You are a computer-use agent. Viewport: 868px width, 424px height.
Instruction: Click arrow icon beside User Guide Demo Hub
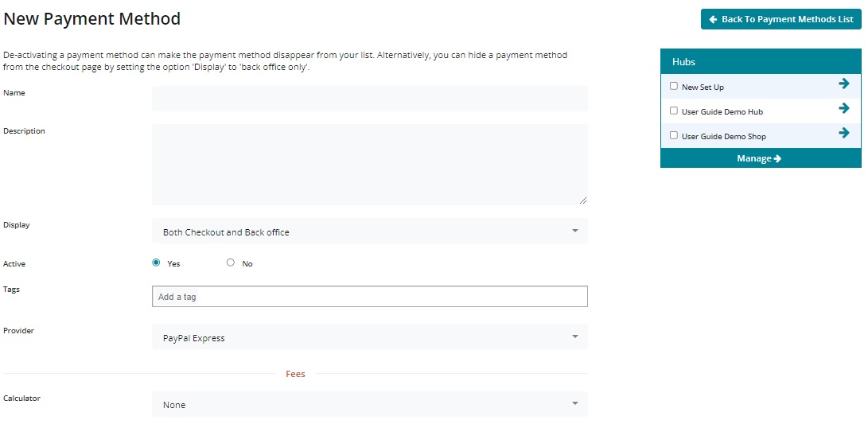pyautogui.click(x=844, y=108)
